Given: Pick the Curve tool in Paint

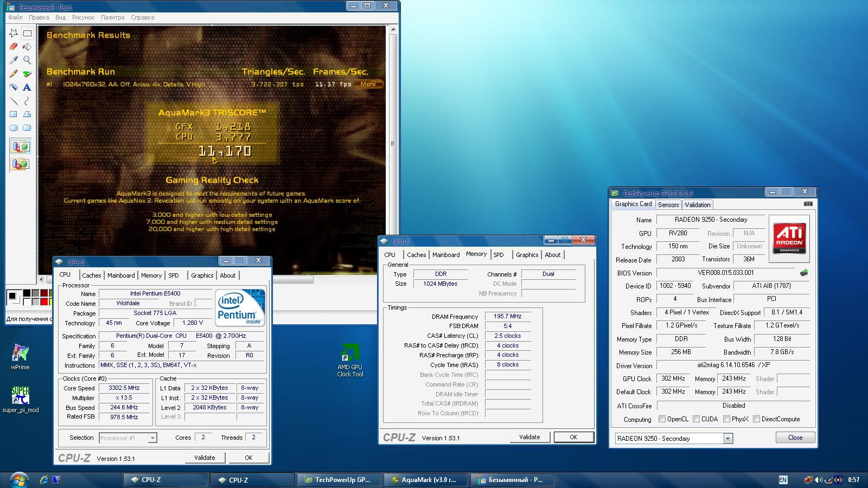Looking at the screenshot, I should 27,100.
